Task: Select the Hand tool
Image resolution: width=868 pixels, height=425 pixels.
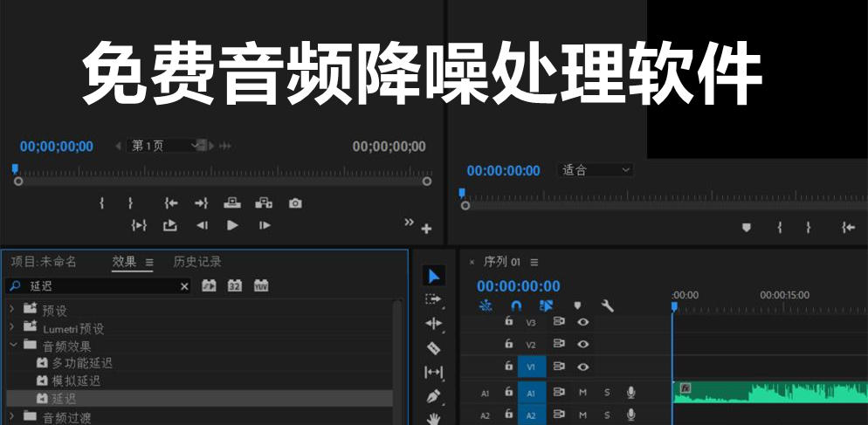Action: point(434,418)
